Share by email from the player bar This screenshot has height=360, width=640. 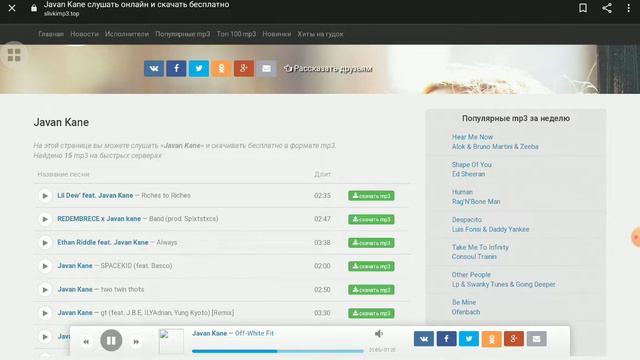(x=536, y=339)
